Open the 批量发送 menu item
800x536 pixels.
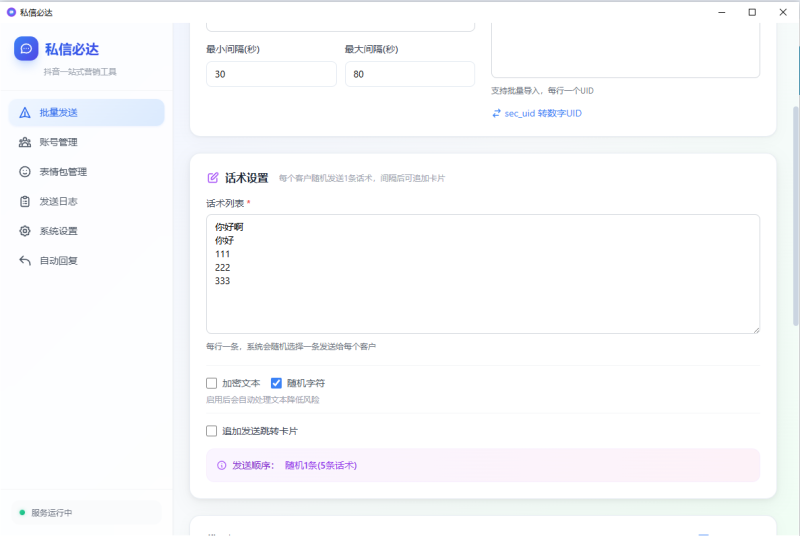click(86, 113)
